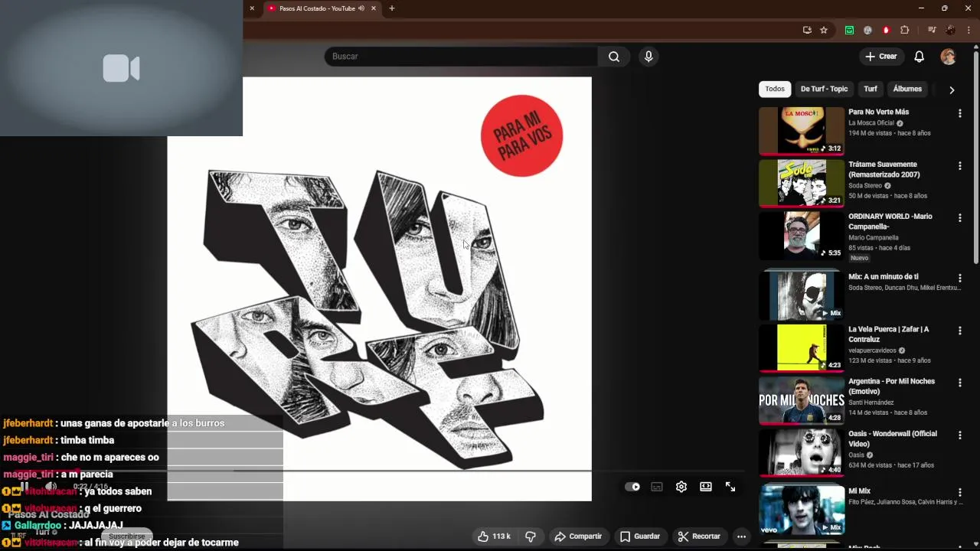
Task: Select the Todos filter chip
Action: (x=775, y=89)
